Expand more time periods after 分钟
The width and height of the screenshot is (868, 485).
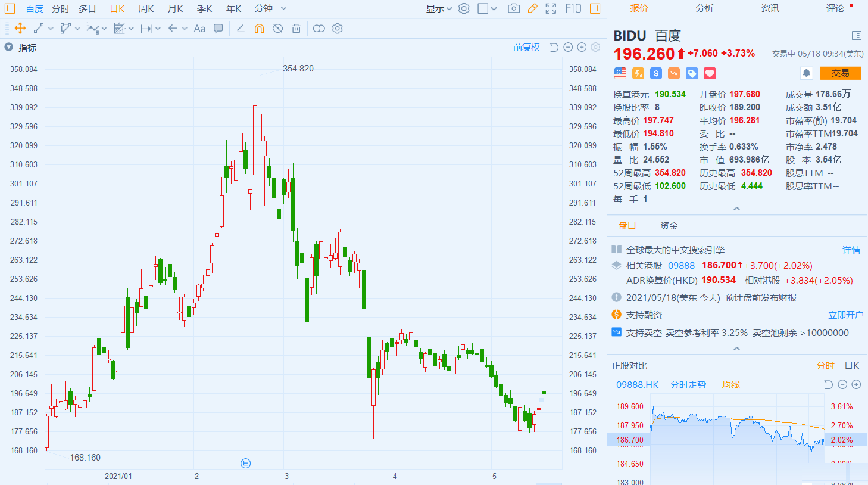click(284, 8)
